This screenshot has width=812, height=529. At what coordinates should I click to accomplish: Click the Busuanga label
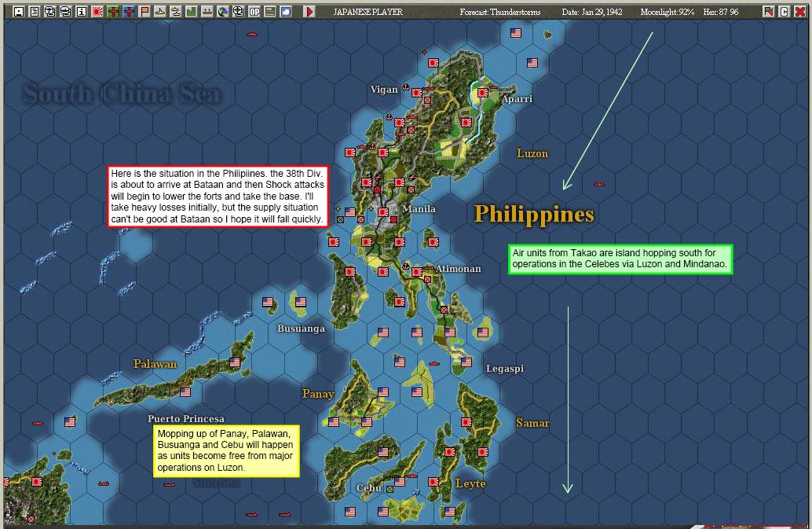coord(301,329)
